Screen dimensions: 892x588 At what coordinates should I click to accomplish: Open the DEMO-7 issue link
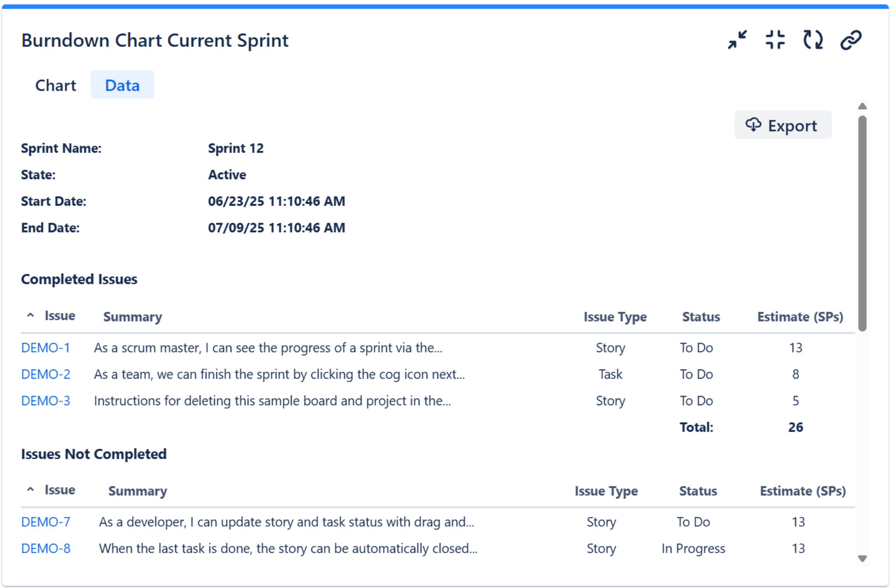point(45,522)
